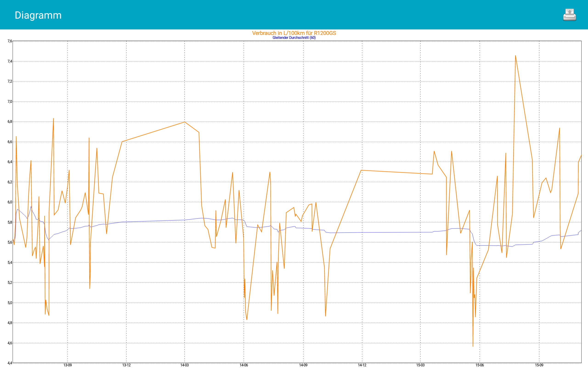Click the x-axis date label 15-06
588x368 pixels.
tap(480, 365)
